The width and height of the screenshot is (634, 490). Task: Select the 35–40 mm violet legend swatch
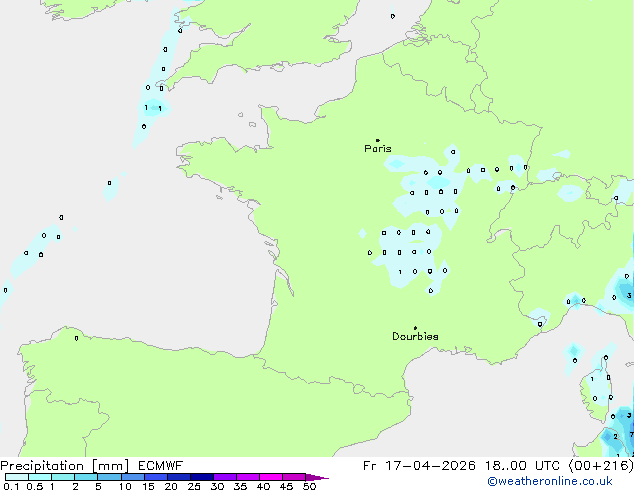click(248, 477)
